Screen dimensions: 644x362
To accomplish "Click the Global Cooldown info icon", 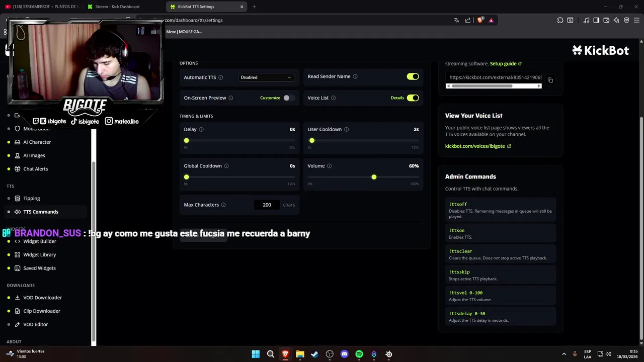I will tap(226, 166).
